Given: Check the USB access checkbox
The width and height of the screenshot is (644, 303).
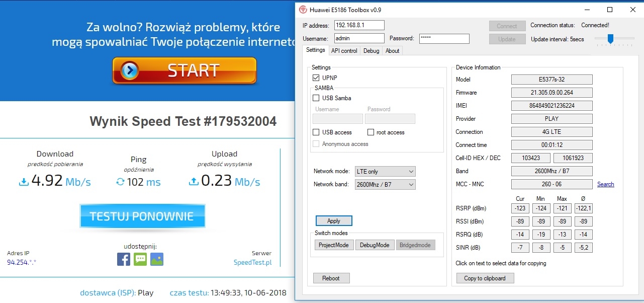Looking at the screenshot, I should pyautogui.click(x=316, y=132).
